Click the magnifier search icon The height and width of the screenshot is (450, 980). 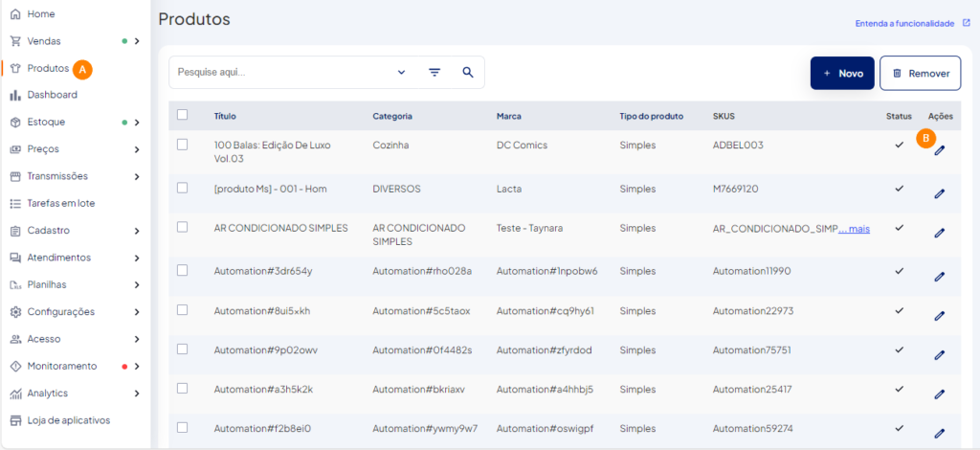click(467, 73)
